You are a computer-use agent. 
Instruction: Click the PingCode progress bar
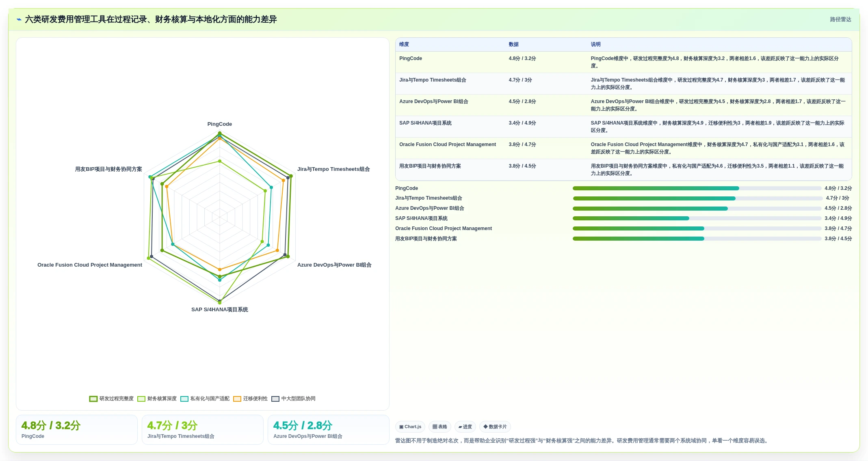coord(697,189)
